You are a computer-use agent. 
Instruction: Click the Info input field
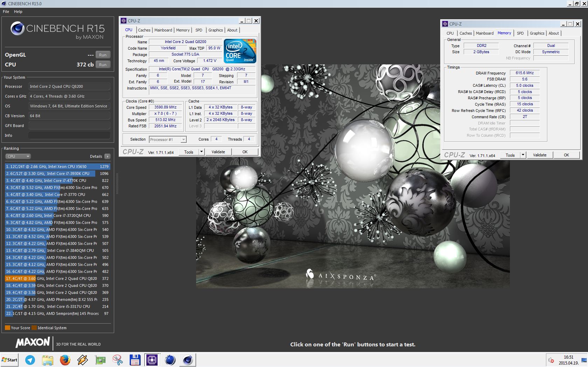(x=69, y=135)
